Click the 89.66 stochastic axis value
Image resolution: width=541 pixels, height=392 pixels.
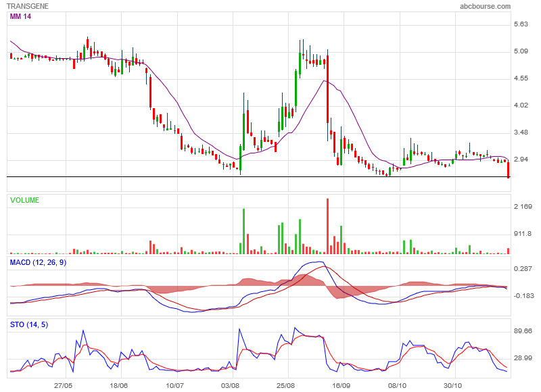[523, 331]
